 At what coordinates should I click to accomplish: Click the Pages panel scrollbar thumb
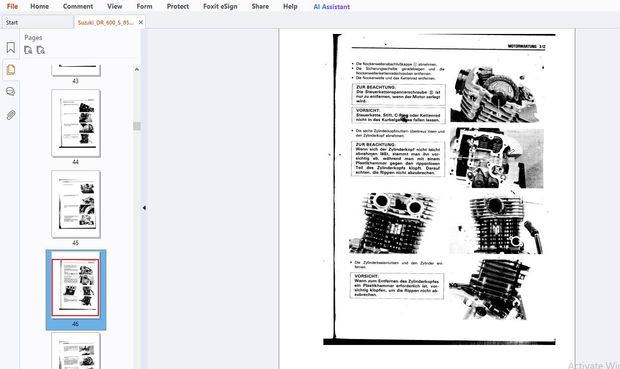(x=137, y=126)
